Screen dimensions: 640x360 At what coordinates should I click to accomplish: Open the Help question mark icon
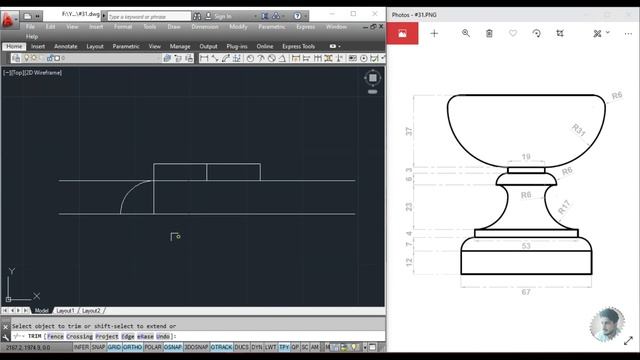click(298, 16)
